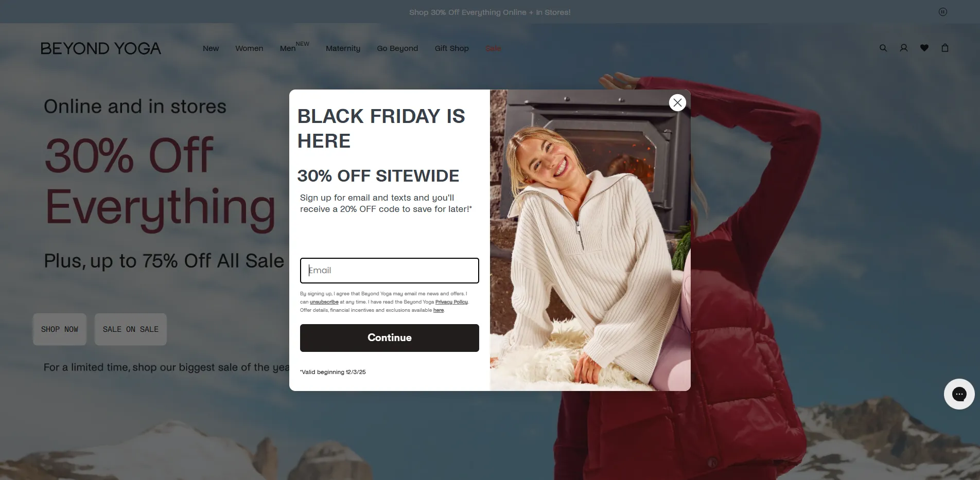
Task: Click the Continue button
Action: (390, 338)
